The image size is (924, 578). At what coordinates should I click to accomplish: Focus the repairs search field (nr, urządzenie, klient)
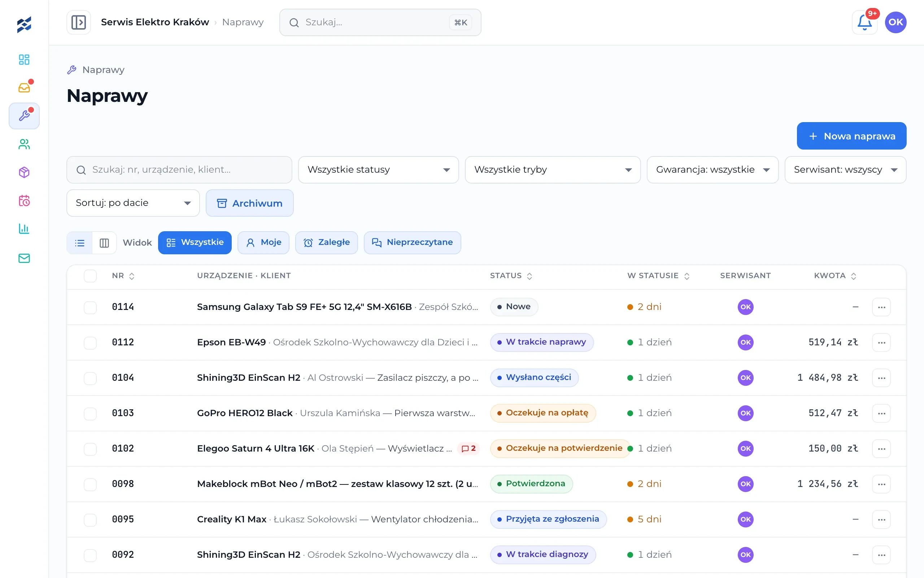179,170
